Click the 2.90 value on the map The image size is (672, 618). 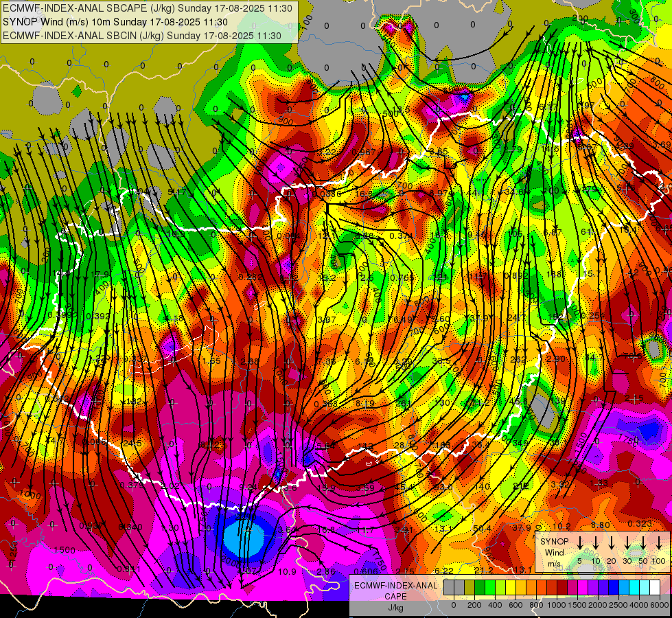pyautogui.click(x=556, y=358)
